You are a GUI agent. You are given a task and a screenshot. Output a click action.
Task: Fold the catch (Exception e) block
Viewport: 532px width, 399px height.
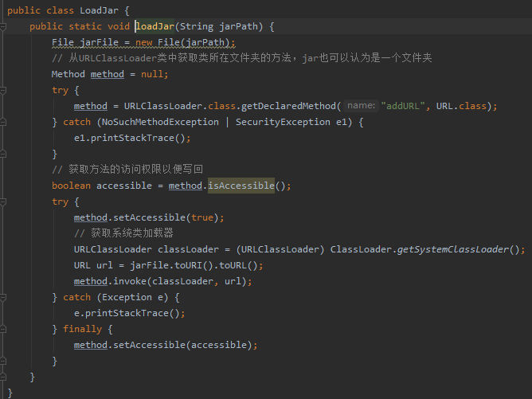coord(5,297)
